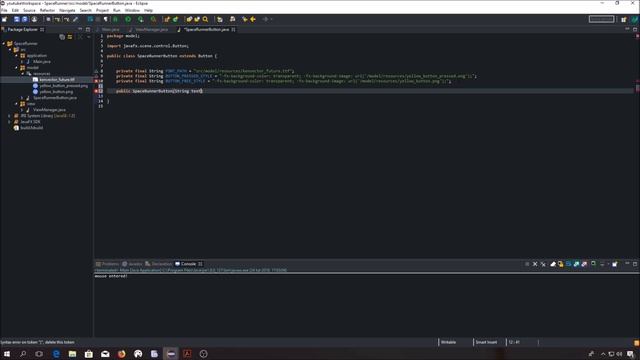Image resolution: width=640 pixels, height=360 pixels.
Task: Click the Writable status bar field
Action: 449,342
